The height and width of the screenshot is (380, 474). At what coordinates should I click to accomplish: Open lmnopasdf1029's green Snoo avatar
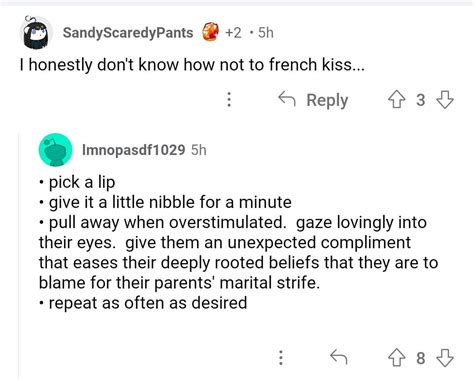pos(56,150)
